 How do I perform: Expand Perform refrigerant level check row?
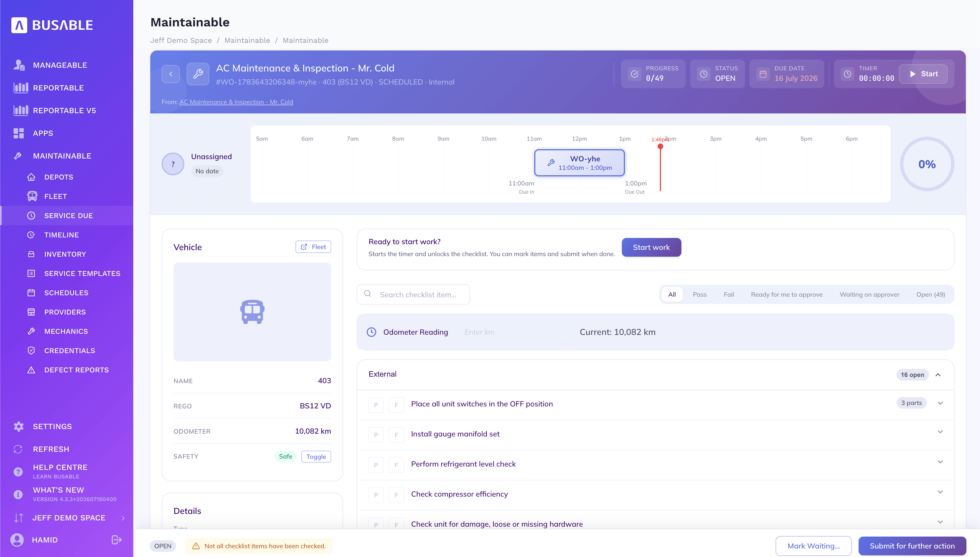coord(940,462)
